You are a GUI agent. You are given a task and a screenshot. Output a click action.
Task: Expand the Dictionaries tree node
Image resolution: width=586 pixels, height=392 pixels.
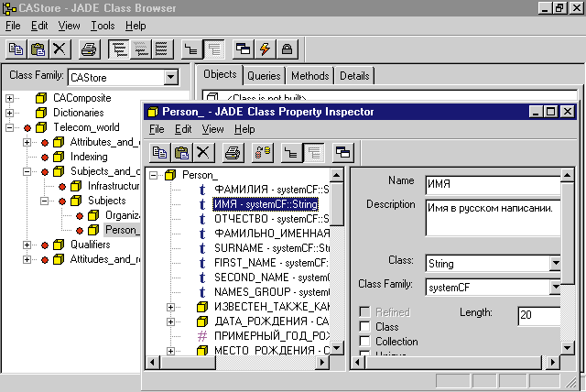pos(10,113)
